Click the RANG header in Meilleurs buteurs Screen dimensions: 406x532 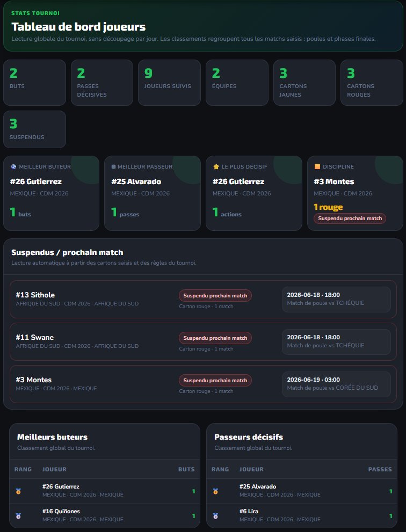pyautogui.click(x=23, y=469)
